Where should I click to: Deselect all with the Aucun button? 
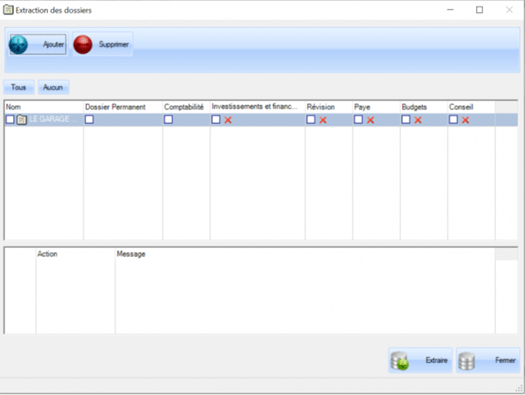tap(53, 87)
